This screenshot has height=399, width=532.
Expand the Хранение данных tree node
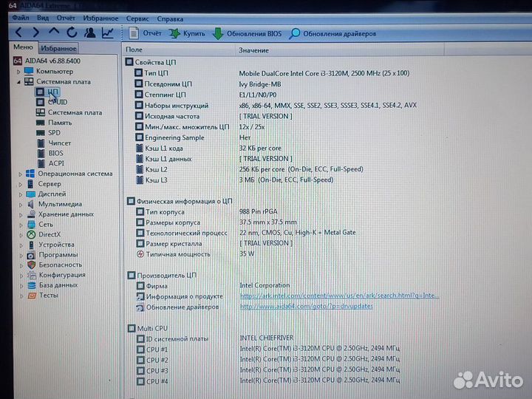[21, 215]
